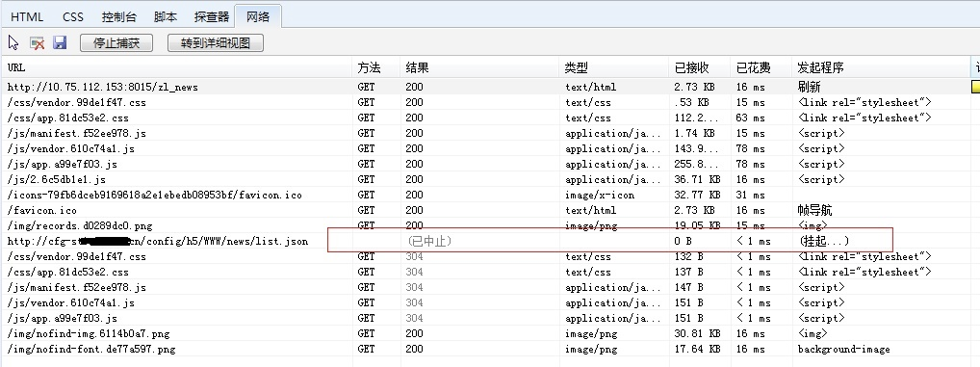Select the /js/app.a99e7f03.js row with 255.8 size
Viewport: 980px width, 367px height.
(x=490, y=164)
